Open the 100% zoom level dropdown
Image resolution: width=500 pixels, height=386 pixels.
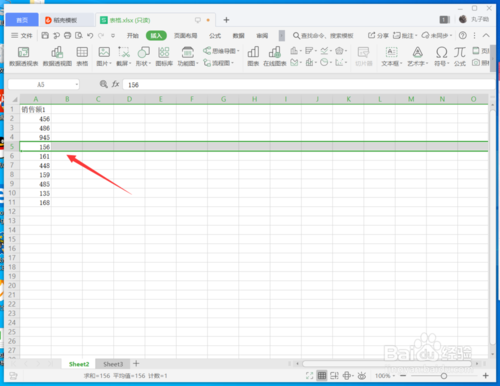pos(385,376)
